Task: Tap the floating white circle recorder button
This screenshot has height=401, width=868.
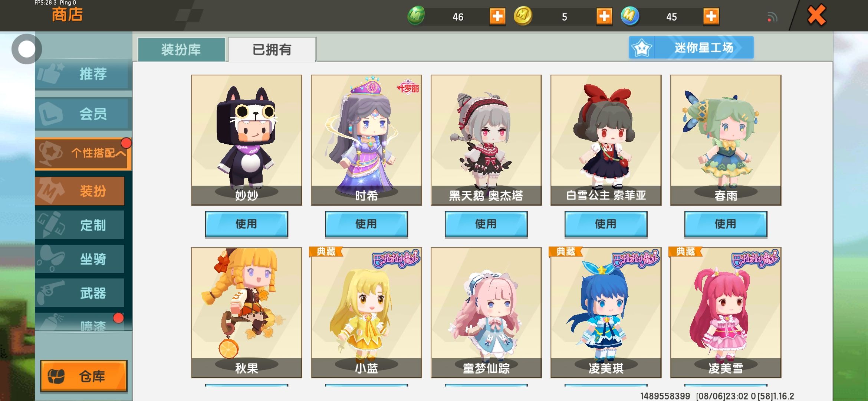Action: (x=26, y=49)
